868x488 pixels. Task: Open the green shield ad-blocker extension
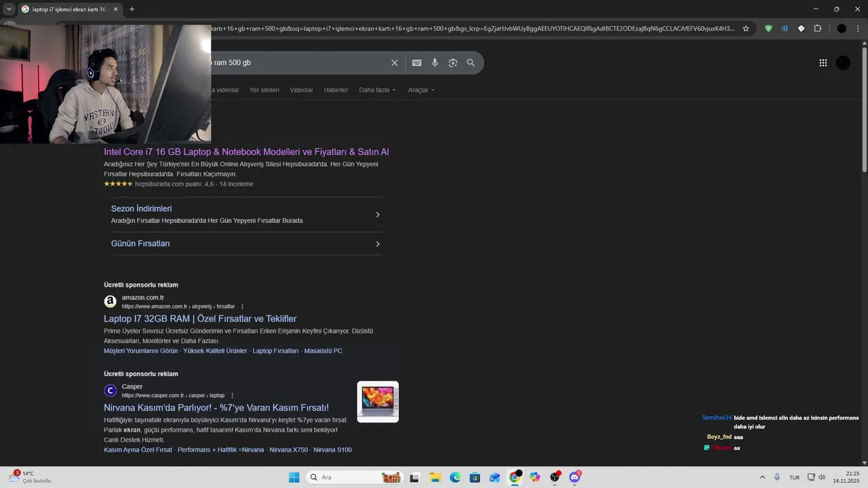click(x=768, y=28)
